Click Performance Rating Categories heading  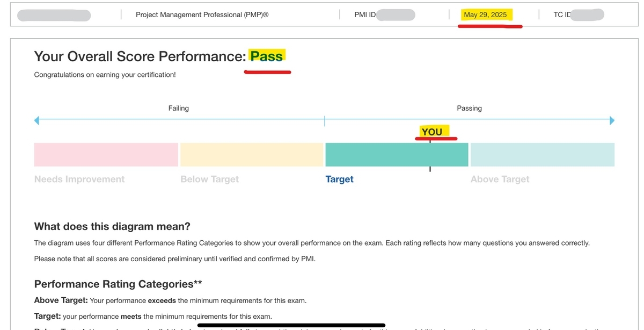(118, 284)
